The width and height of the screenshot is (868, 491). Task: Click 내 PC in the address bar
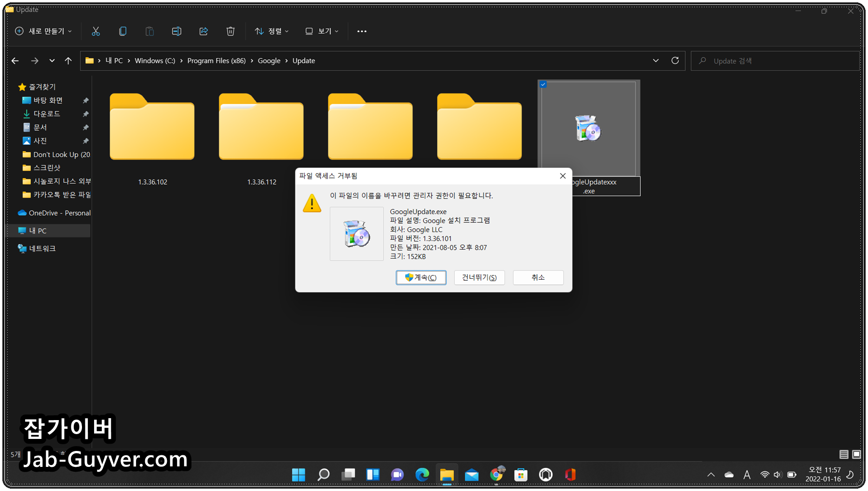[x=114, y=61]
